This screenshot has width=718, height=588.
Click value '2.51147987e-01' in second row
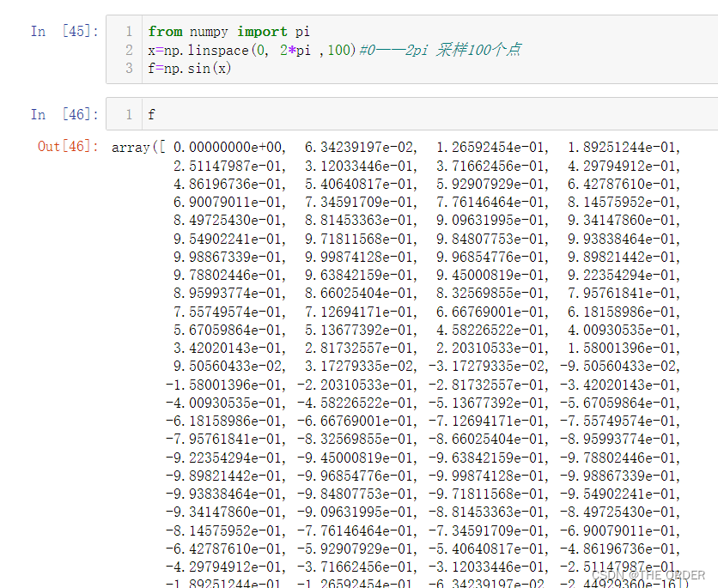coord(229,166)
